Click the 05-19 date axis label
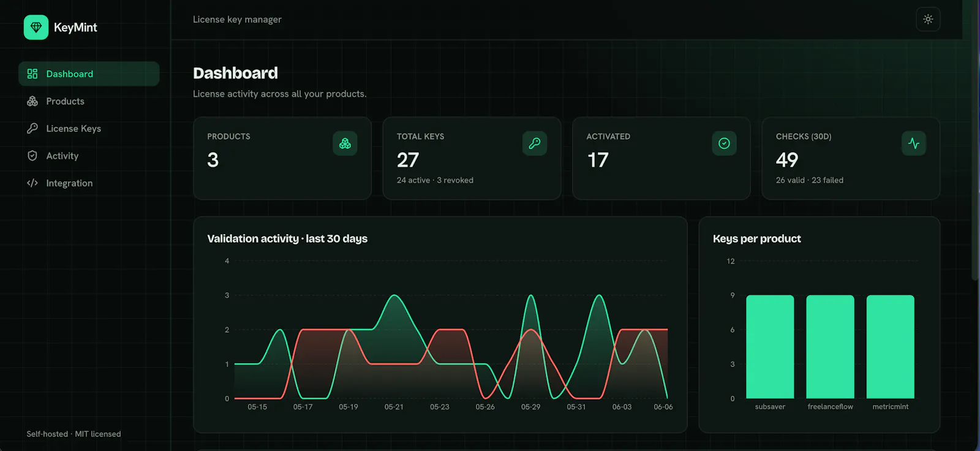Screen dimensions: 980x451 coord(349,407)
